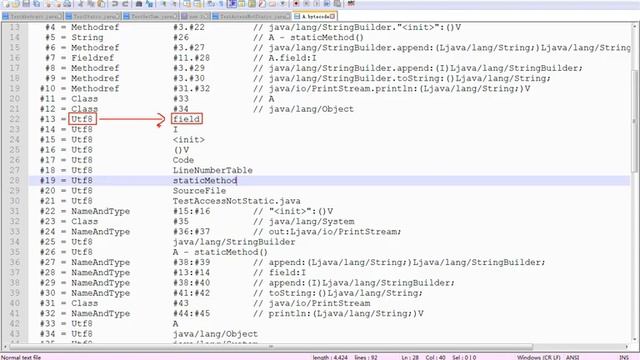Open Find with the binoculars icon
640x360 pixels.
139,4
